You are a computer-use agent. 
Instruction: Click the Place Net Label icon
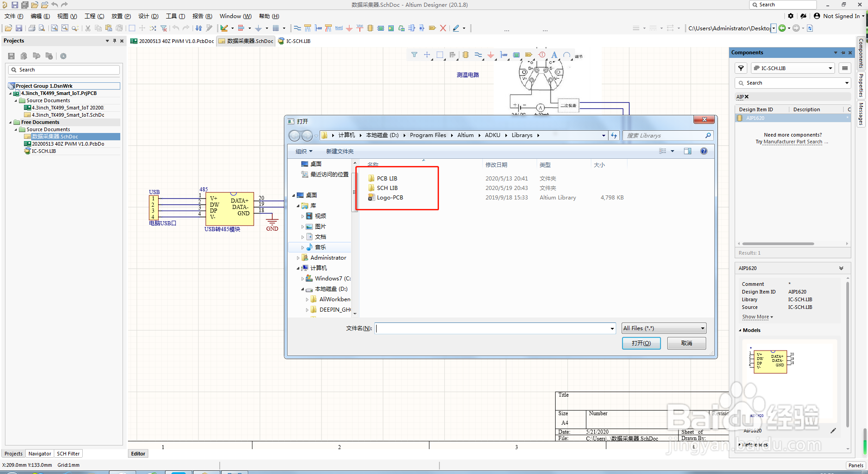pos(339,28)
